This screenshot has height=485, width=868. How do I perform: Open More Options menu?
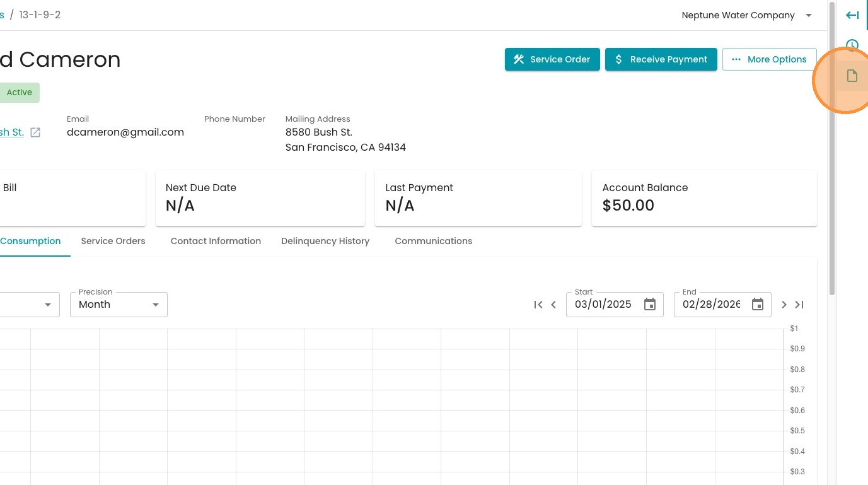point(769,59)
